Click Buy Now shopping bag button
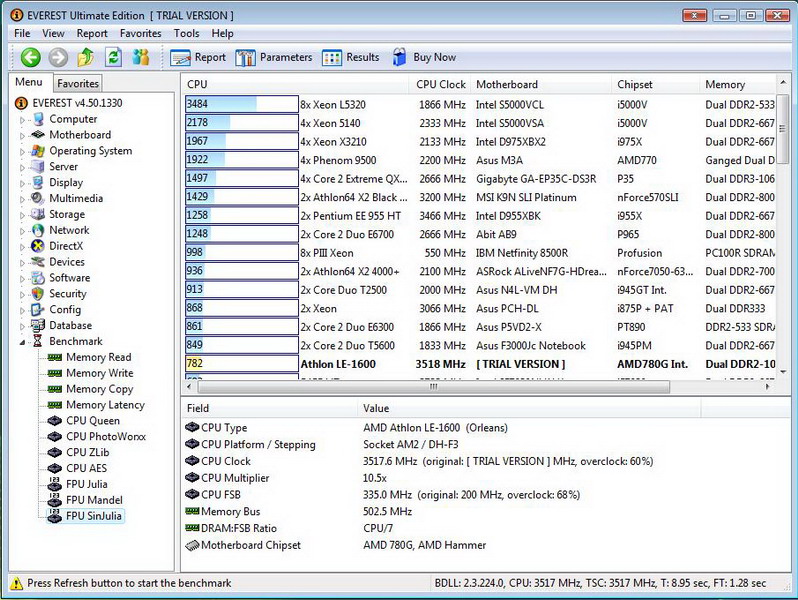 (424, 58)
